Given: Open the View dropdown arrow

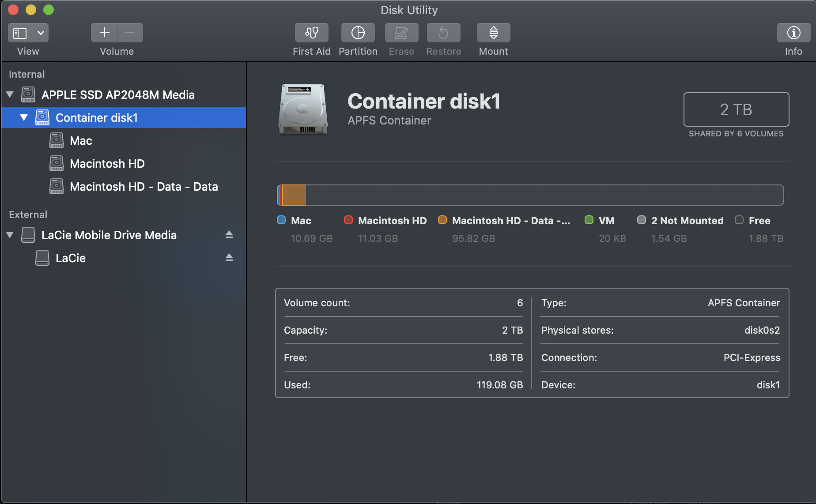Looking at the screenshot, I should pyautogui.click(x=41, y=33).
